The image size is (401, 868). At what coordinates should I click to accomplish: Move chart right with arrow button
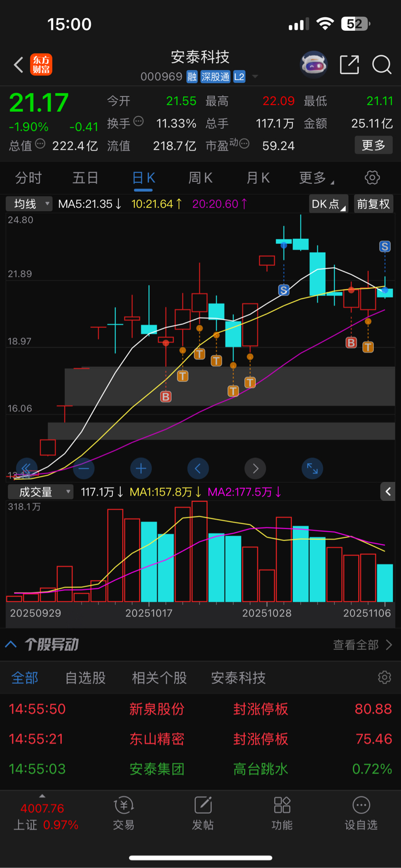(x=255, y=468)
